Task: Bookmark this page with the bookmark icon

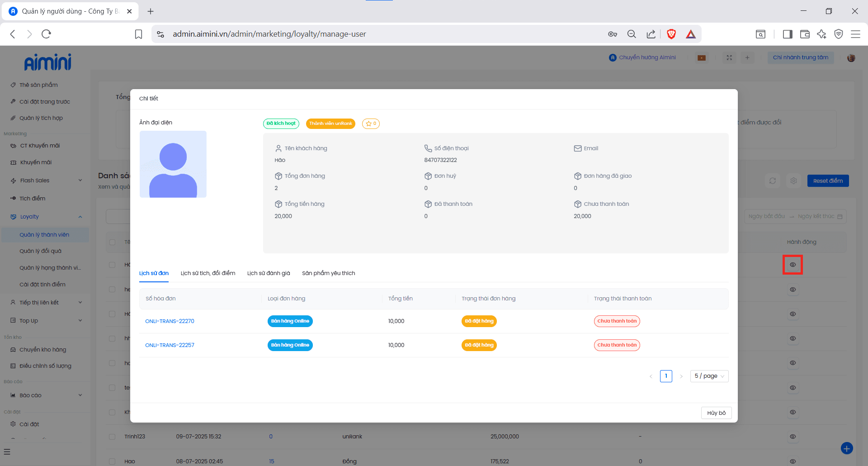Action: click(x=139, y=34)
